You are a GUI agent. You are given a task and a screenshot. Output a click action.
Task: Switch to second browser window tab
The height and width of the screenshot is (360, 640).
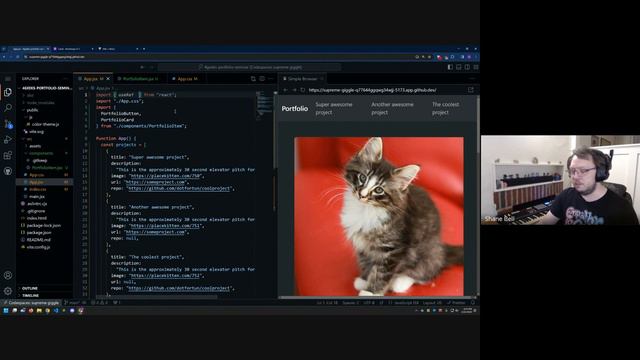coord(73,49)
